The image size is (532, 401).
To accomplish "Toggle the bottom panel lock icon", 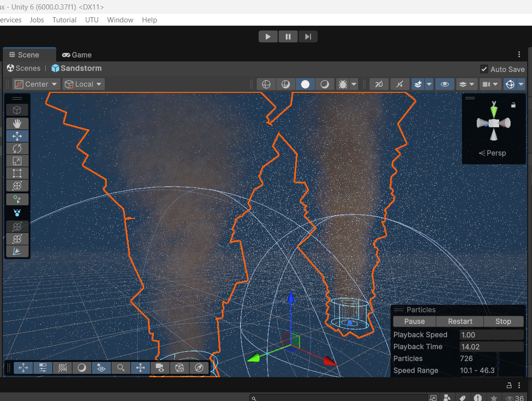I will coord(509,385).
